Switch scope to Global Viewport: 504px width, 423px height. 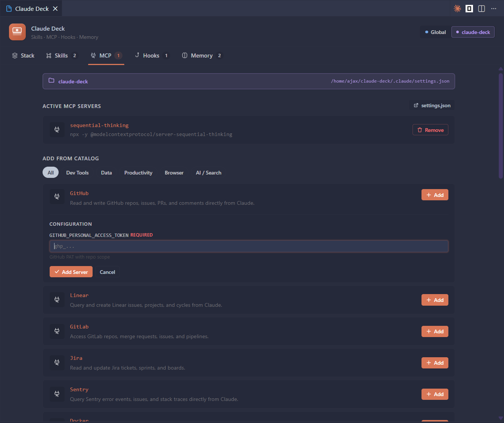click(435, 32)
